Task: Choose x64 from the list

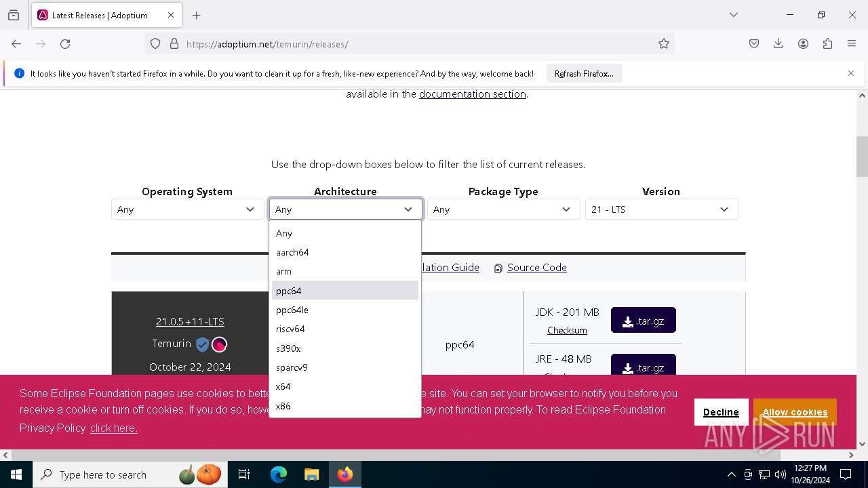Action: click(345, 386)
